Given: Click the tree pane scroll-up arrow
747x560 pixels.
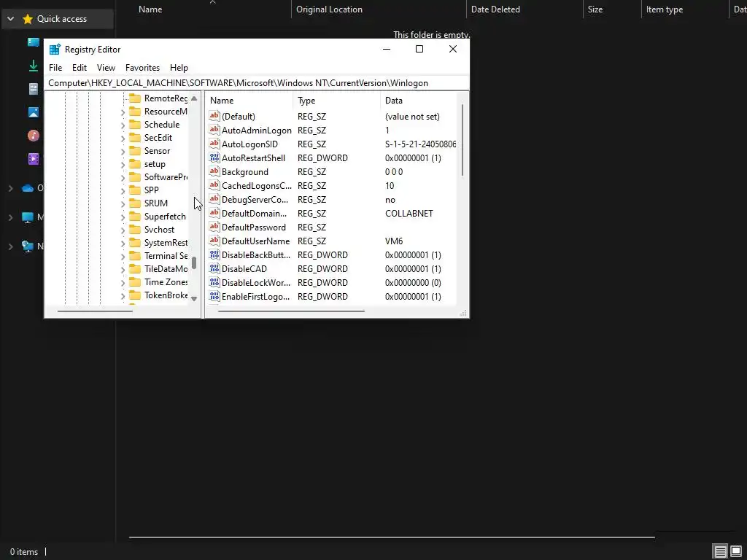Looking at the screenshot, I should (x=194, y=98).
